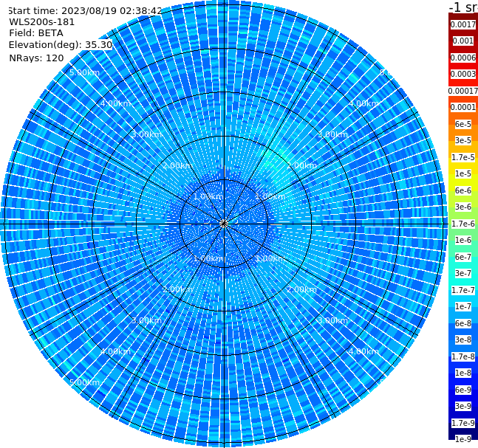Select the 1e-9 colorbar minimum label
This screenshot has height=448, width=478.
463,439
